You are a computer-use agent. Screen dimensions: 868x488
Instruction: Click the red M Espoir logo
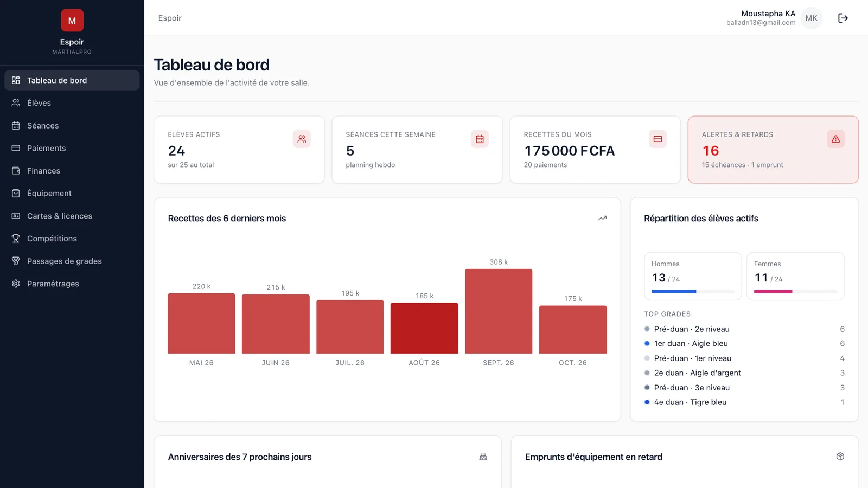click(x=72, y=21)
